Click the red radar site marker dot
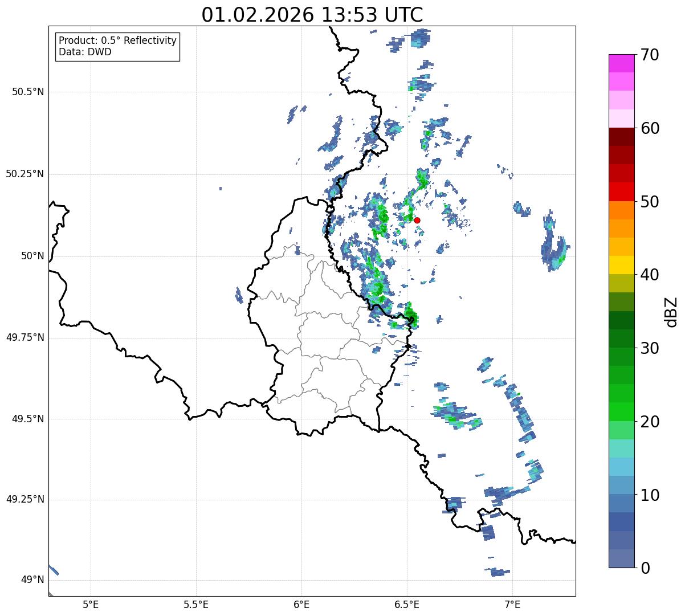Screen dimensions: 685x616 point(417,220)
